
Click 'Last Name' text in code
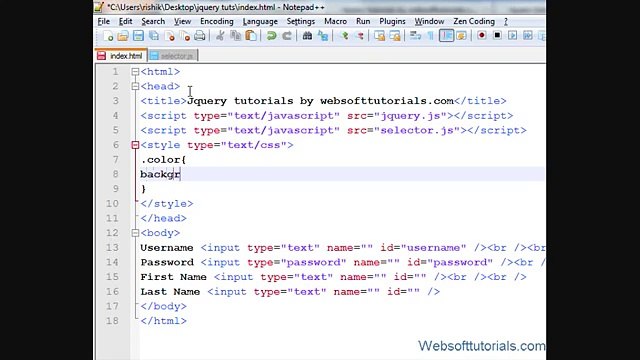pos(170,292)
